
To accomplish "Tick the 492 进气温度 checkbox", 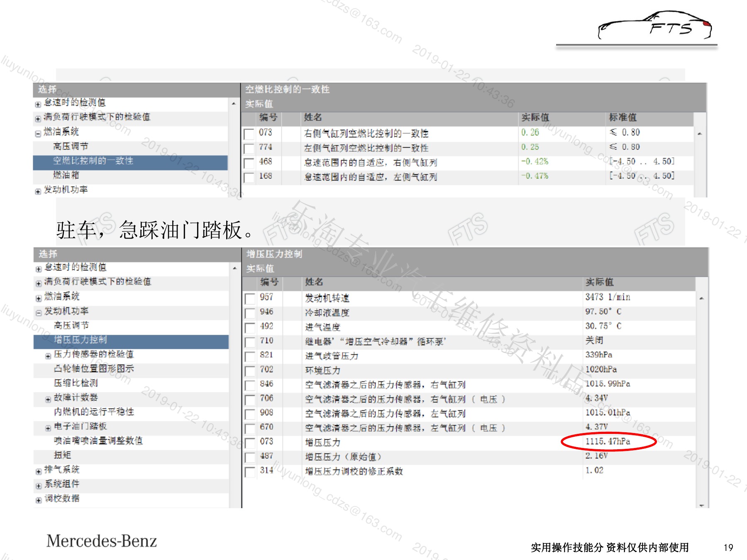I will point(250,328).
